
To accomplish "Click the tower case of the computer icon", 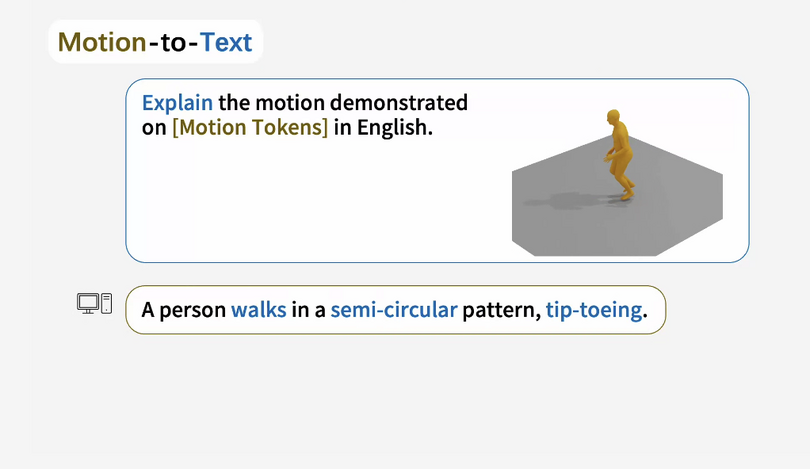I will pyautogui.click(x=106, y=303).
